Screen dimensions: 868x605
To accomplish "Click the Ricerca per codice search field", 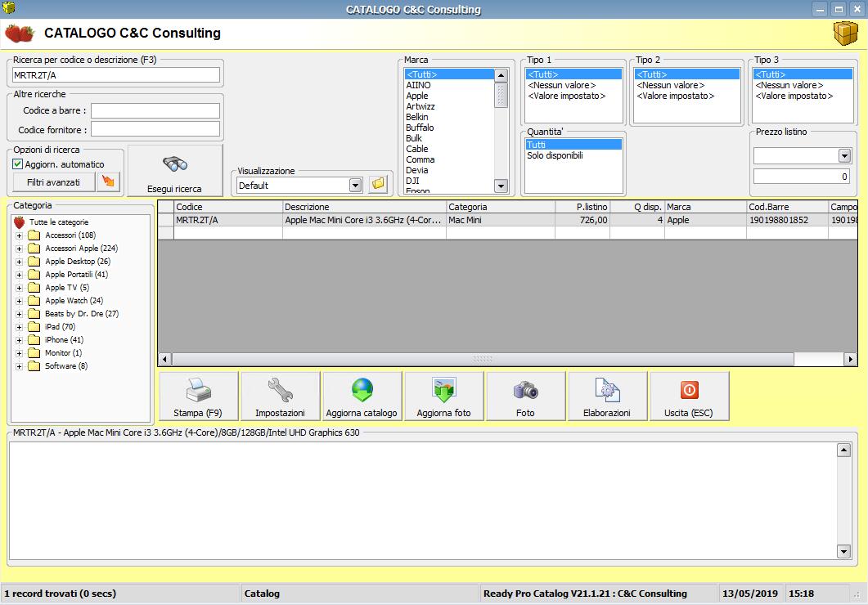I will coord(116,75).
